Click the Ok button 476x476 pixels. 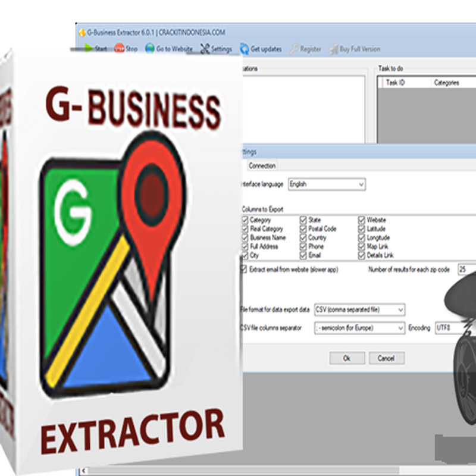tap(347, 358)
